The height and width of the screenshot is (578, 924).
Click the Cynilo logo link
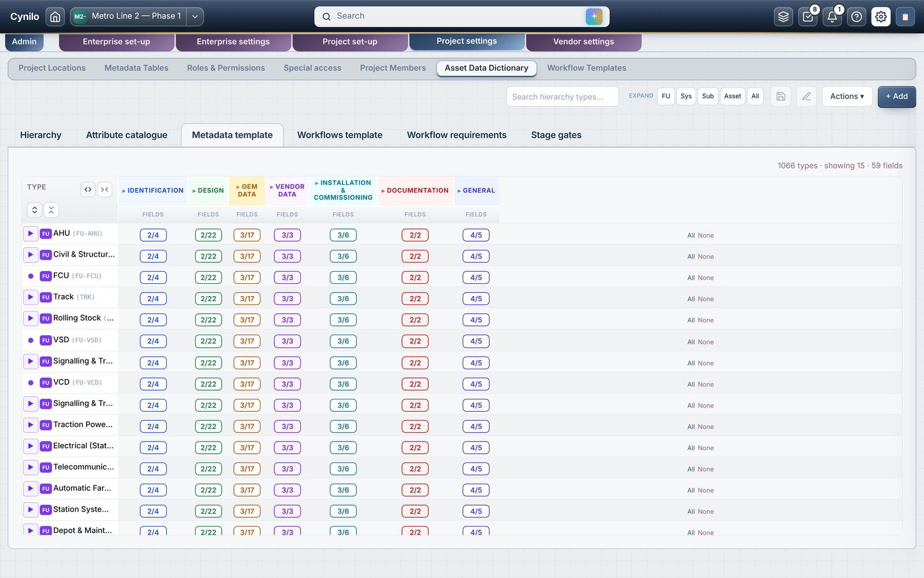click(25, 17)
